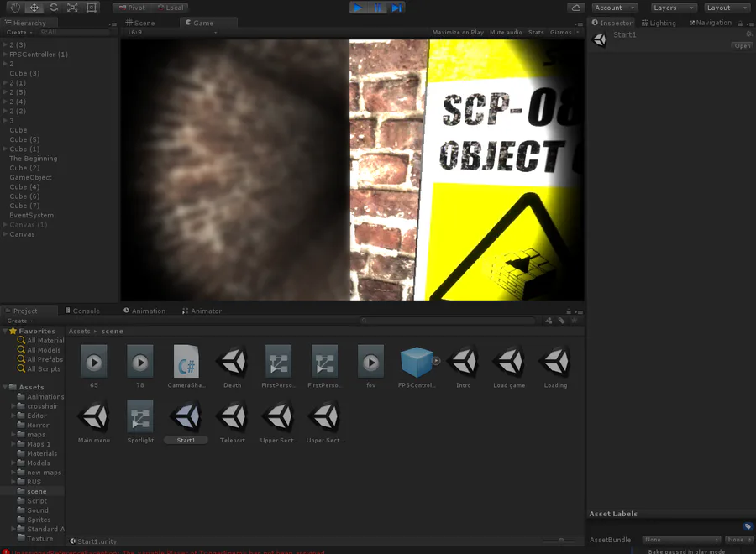Toggle the Inspector lock icon
This screenshot has height=554, width=756.
[x=740, y=24]
